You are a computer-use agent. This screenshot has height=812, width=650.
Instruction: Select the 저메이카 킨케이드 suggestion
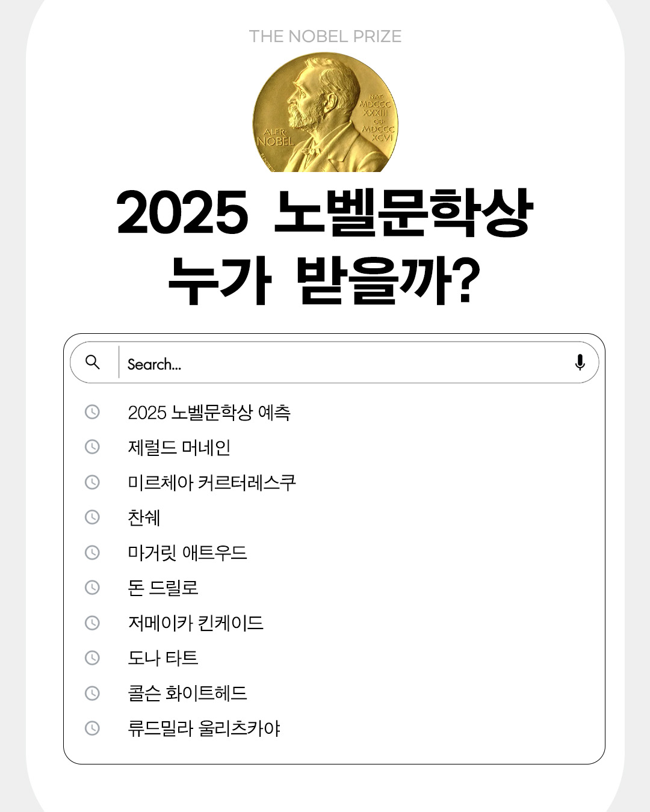click(x=196, y=623)
